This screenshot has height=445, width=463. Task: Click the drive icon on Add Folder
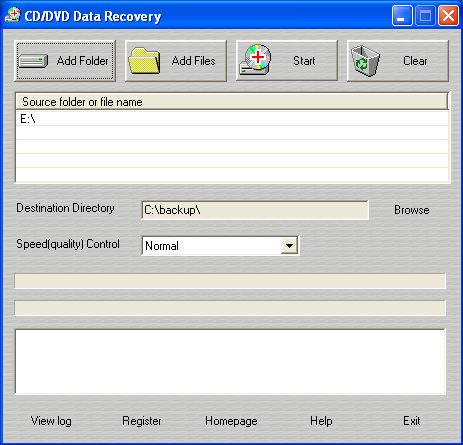[x=33, y=61]
